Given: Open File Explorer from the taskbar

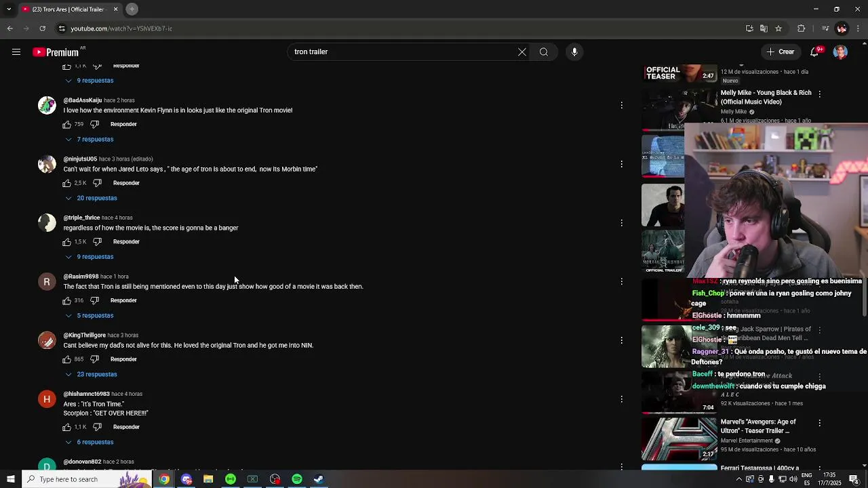Looking at the screenshot, I should point(208,479).
